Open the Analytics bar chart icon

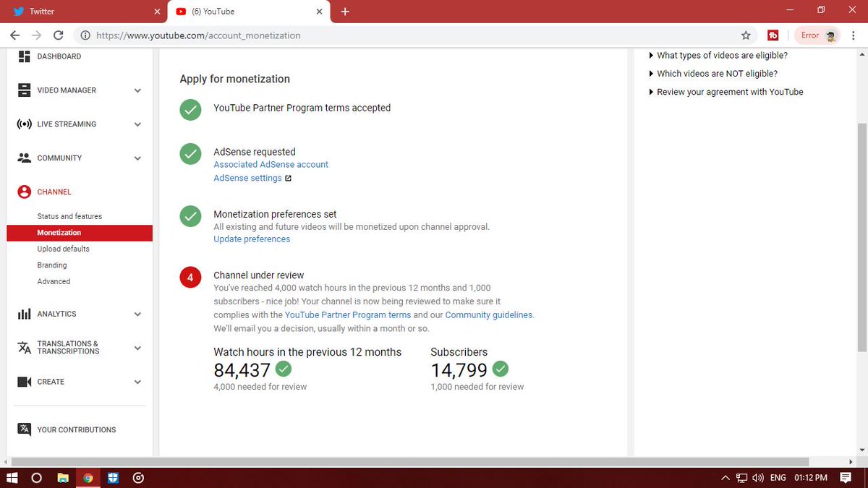tap(24, 314)
